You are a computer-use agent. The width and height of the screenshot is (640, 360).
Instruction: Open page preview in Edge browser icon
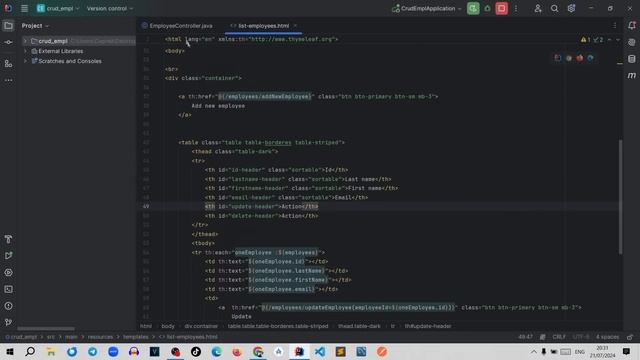click(590, 58)
